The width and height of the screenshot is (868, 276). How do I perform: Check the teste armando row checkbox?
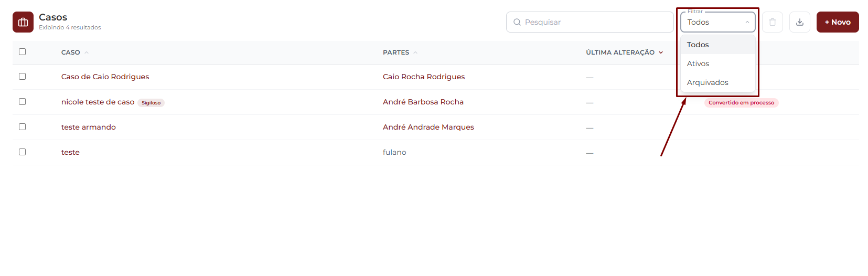22,126
